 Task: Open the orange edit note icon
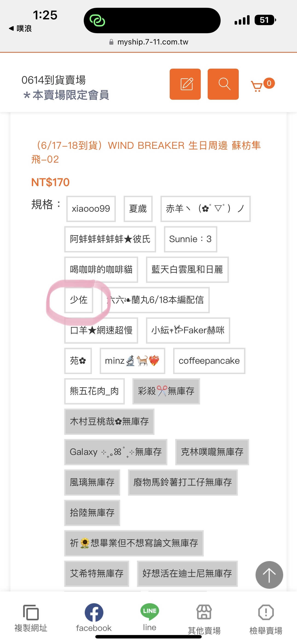185,84
